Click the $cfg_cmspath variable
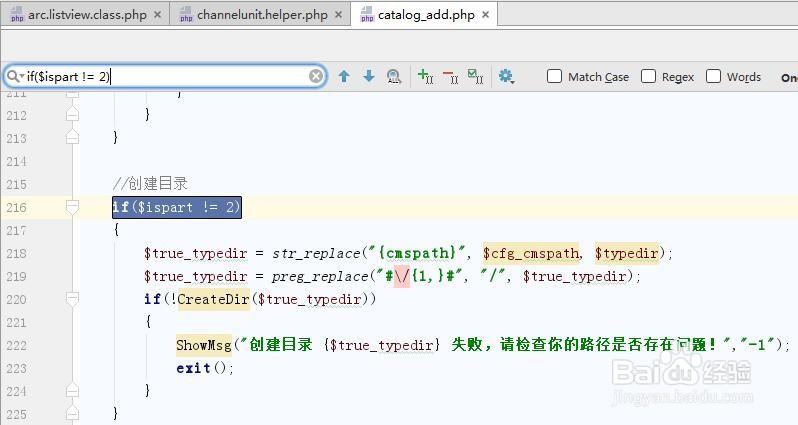 point(531,253)
